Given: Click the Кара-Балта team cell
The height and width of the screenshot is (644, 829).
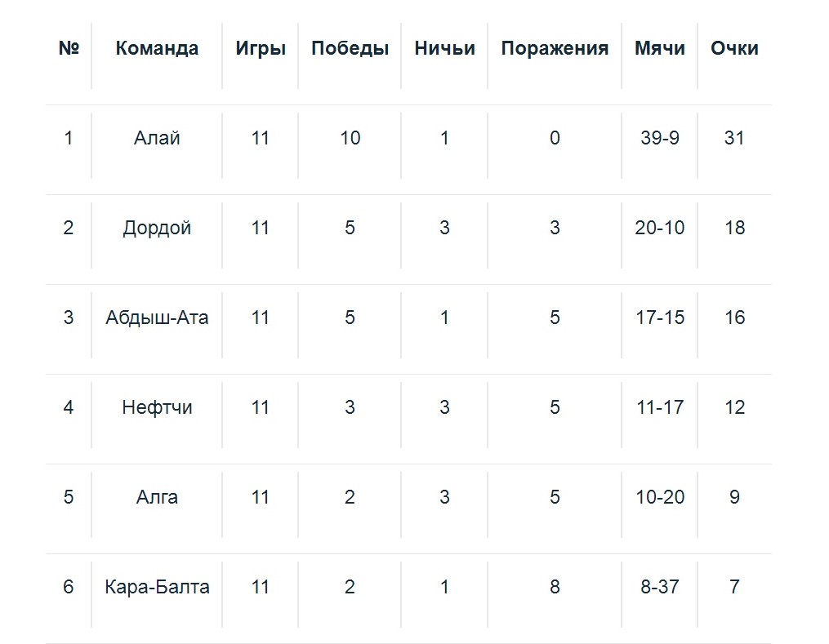Looking at the screenshot, I should 157,587.
